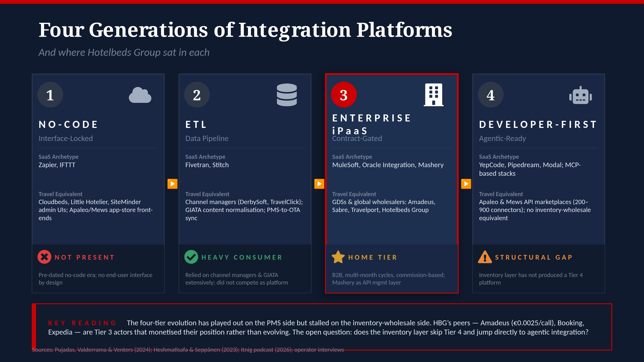Click the red X icon beside NOT PRESENT
Viewport: 644px width, 362px height.
[x=44, y=257]
